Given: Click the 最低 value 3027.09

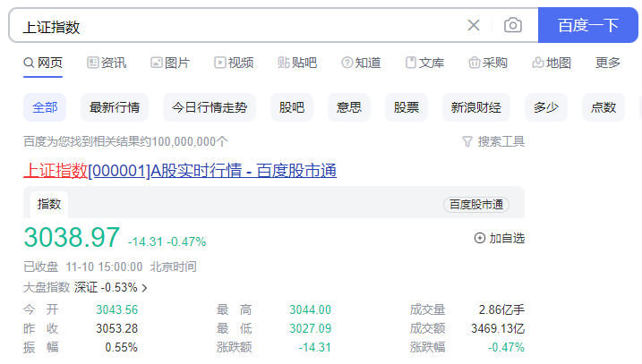Looking at the screenshot, I should click(x=310, y=328).
